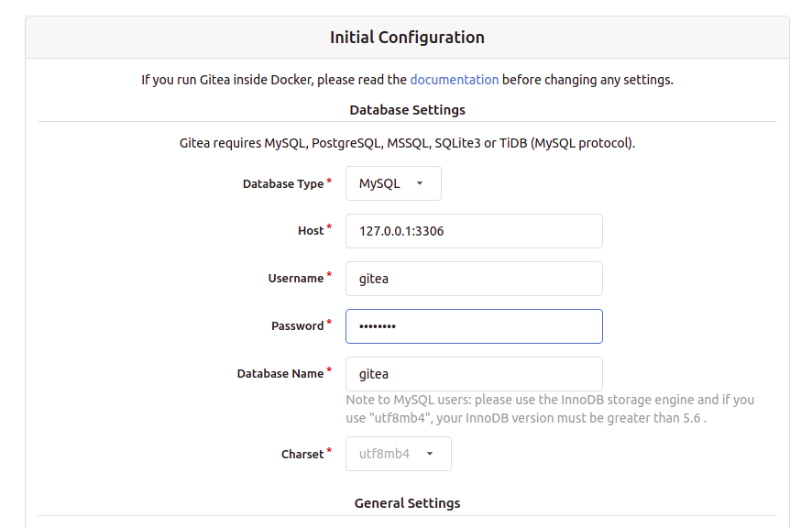Click the 'Database Name' field label

(280, 374)
